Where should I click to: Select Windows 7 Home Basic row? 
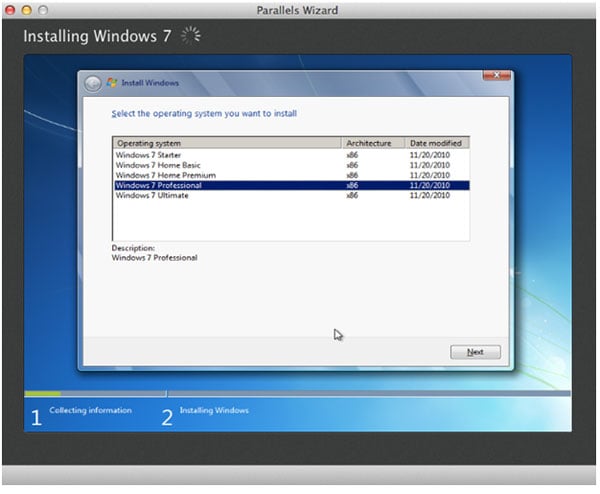pos(292,165)
